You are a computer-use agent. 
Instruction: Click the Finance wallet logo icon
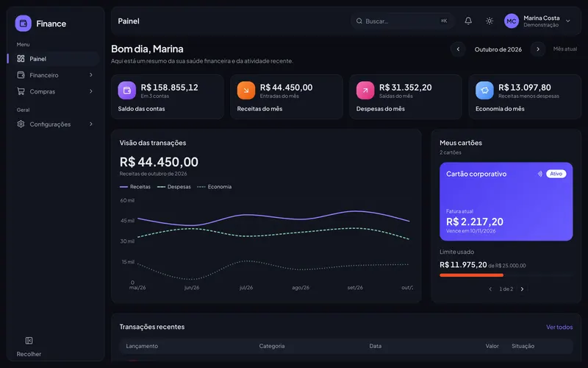[24, 24]
